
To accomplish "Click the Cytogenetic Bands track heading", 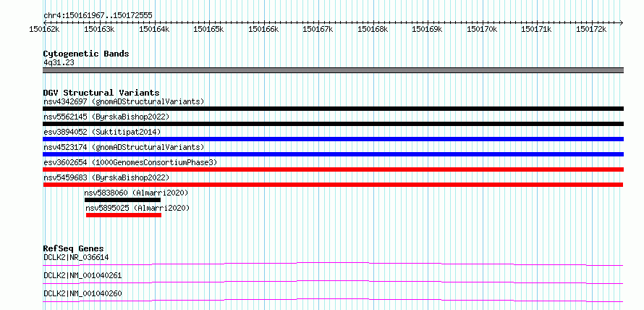I will (x=86, y=54).
